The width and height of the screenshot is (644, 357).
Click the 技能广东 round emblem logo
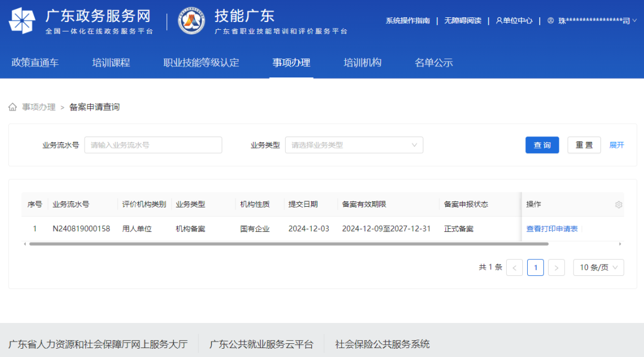191,21
